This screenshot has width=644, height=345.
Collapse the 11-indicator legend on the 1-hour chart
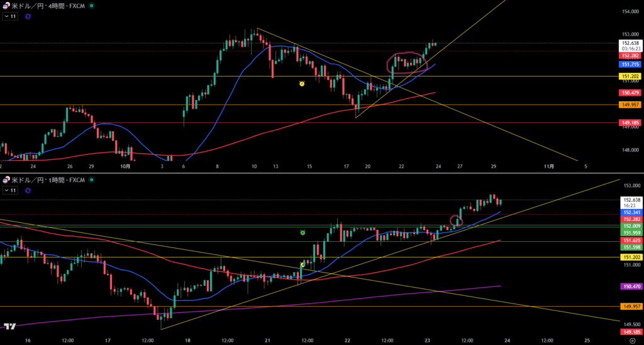click(10, 190)
